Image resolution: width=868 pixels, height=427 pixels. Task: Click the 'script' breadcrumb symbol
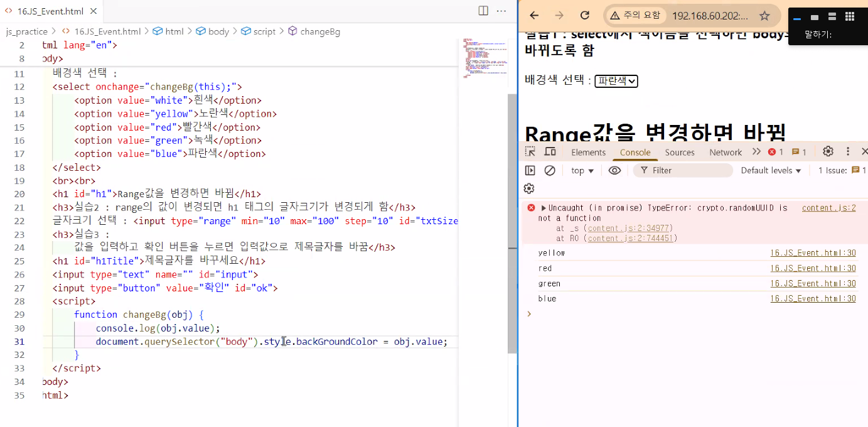point(259,31)
